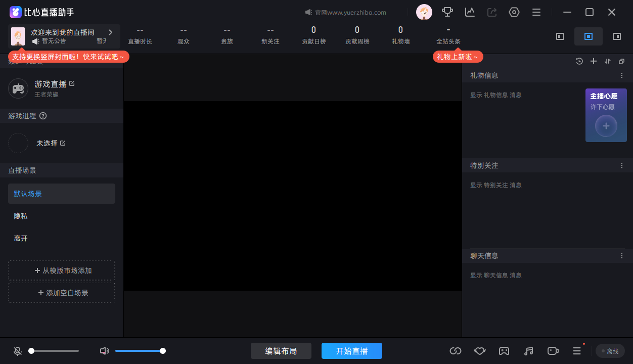Open the link connection icon
This screenshot has width=633, height=364.
[x=456, y=351]
